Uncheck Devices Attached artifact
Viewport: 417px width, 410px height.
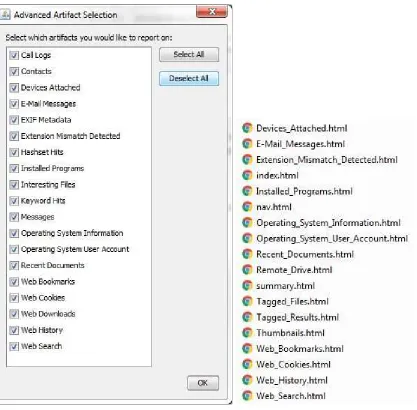pos(14,88)
